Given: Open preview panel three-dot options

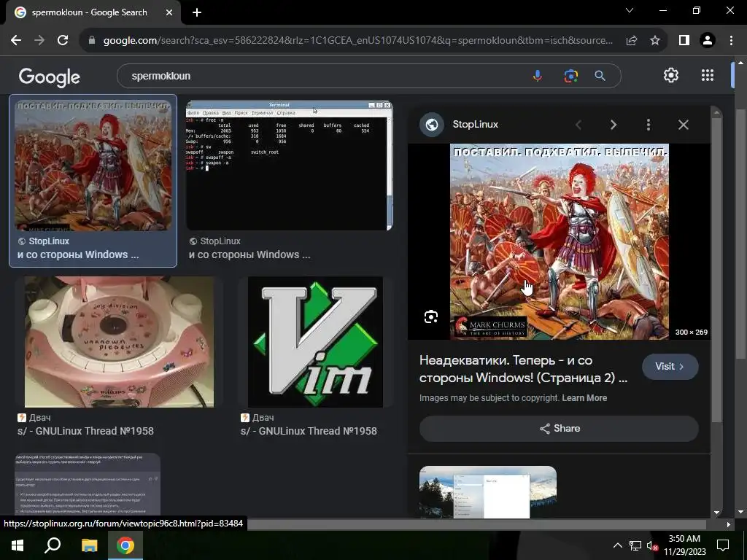Looking at the screenshot, I should (648, 125).
